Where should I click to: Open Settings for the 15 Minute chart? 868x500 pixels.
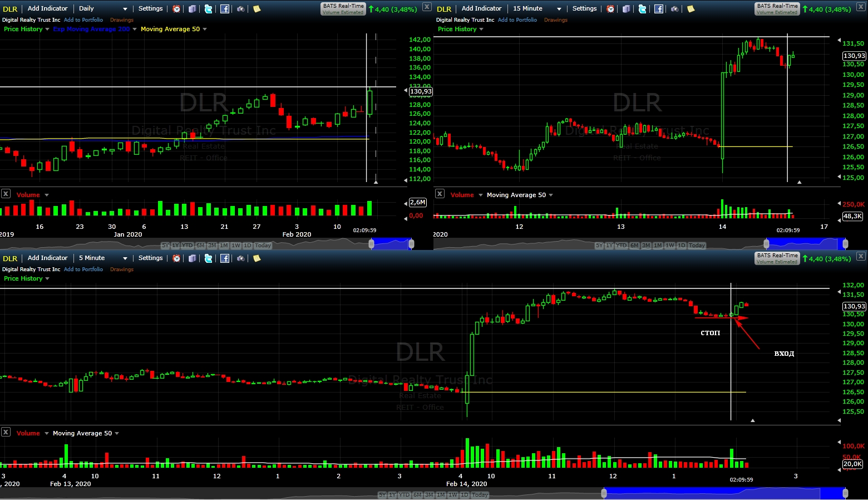[x=584, y=8]
